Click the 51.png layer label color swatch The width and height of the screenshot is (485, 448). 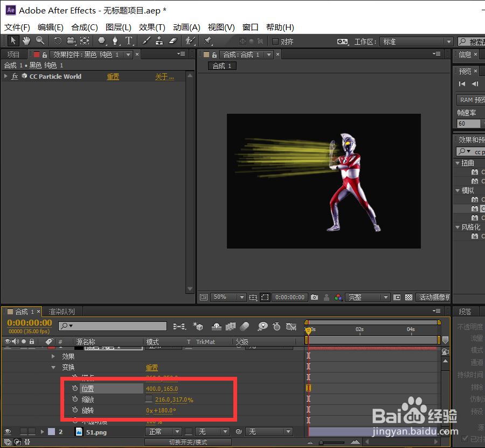[52, 432]
